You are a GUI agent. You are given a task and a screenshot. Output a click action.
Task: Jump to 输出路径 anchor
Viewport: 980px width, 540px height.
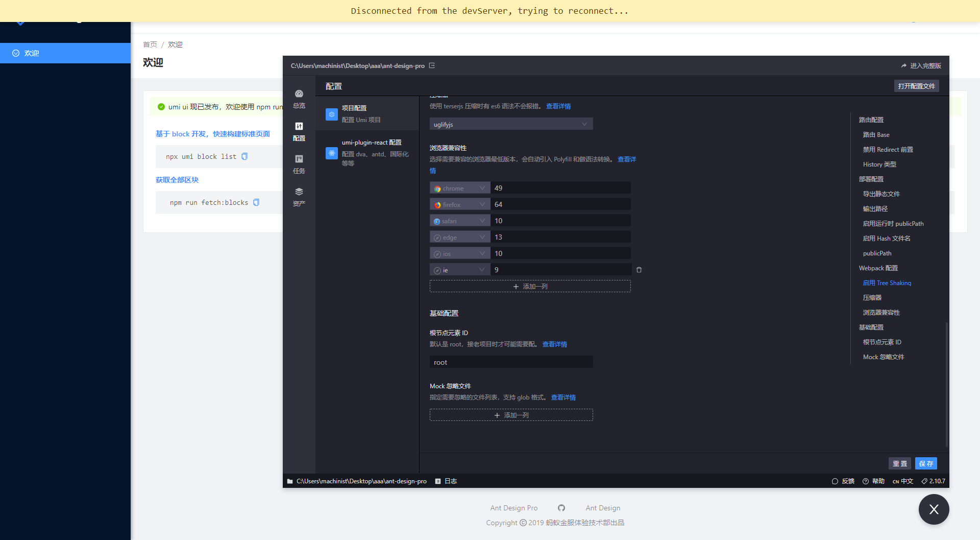[x=875, y=208]
